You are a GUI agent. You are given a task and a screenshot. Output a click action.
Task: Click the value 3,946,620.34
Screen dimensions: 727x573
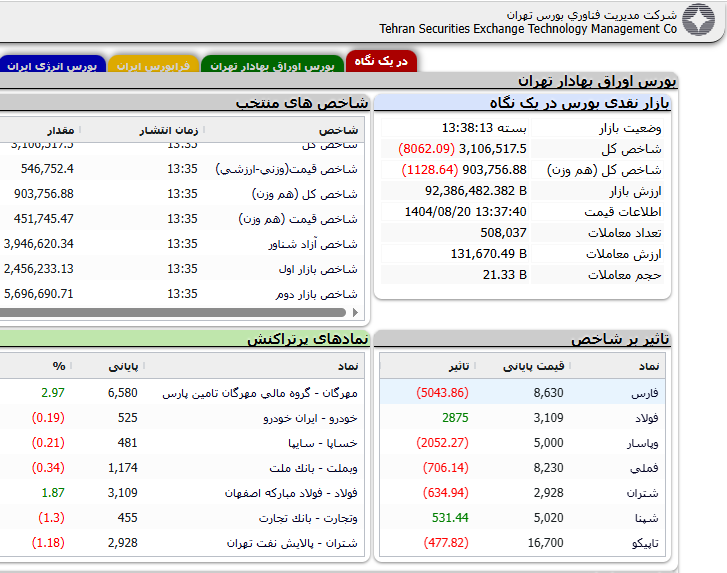coord(38,244)
